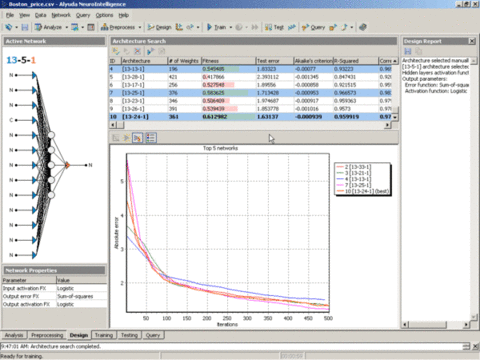
Task: Select the [13-23-1] architecture row
Action: [251, 101]
